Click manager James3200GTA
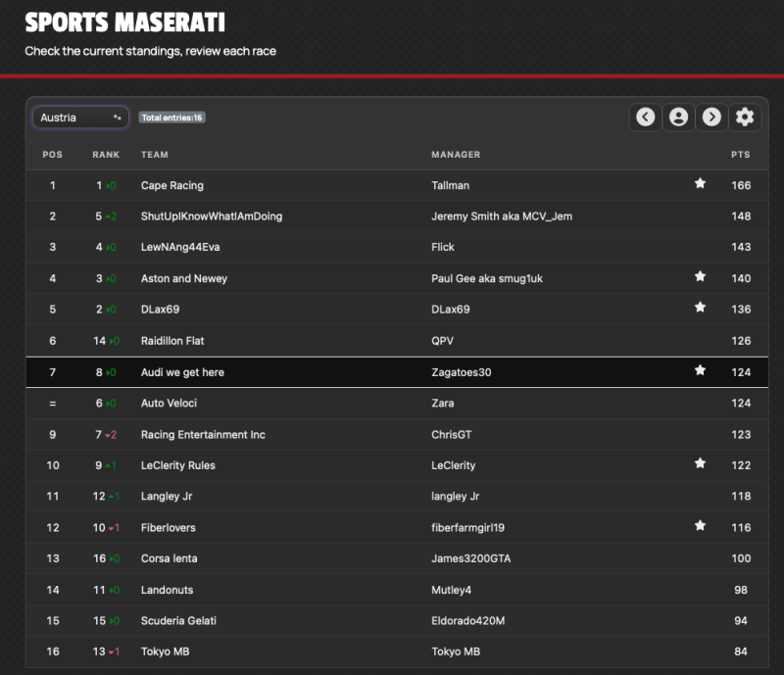This screenshot has width=784, height=675. 471,558
